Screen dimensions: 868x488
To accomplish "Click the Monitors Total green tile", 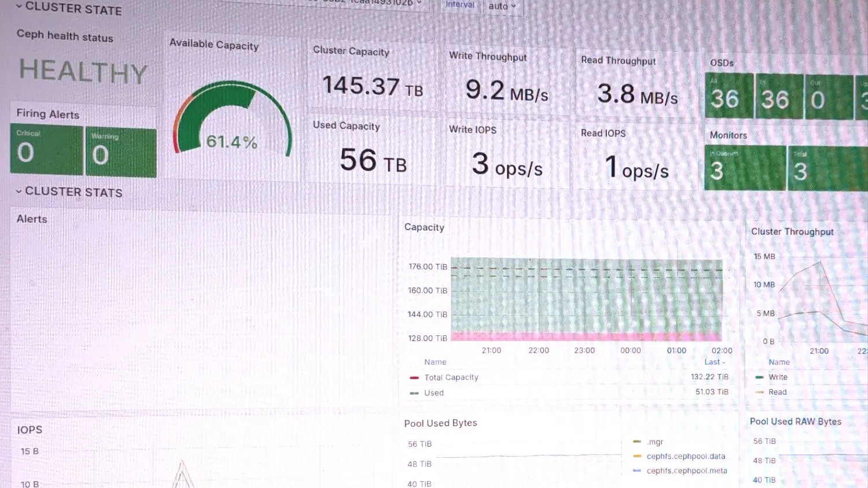I will pyautogui.click(x=827, y=169).
